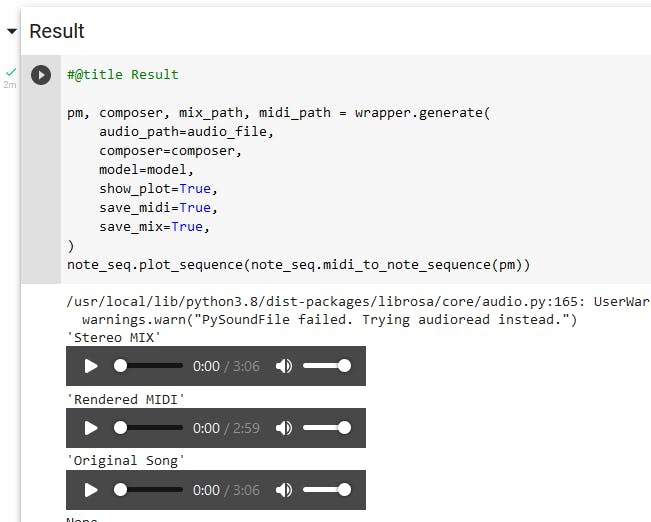Click the composer=composer argument line

click(x=170, y=151)
